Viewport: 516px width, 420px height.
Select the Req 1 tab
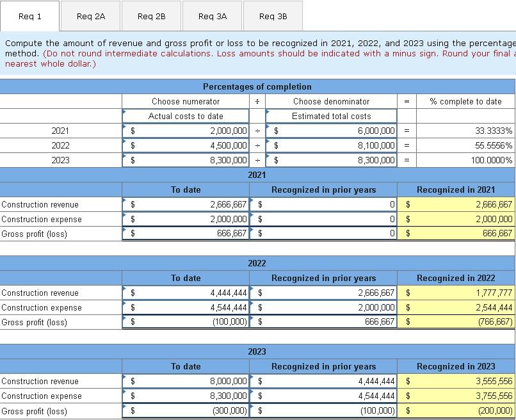point(30,16)
